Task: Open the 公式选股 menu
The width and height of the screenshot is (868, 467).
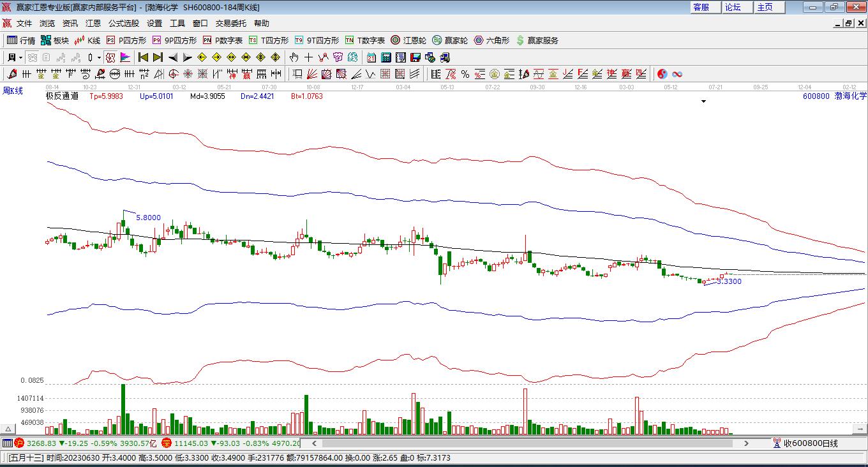Action: (x=123, y=24)
